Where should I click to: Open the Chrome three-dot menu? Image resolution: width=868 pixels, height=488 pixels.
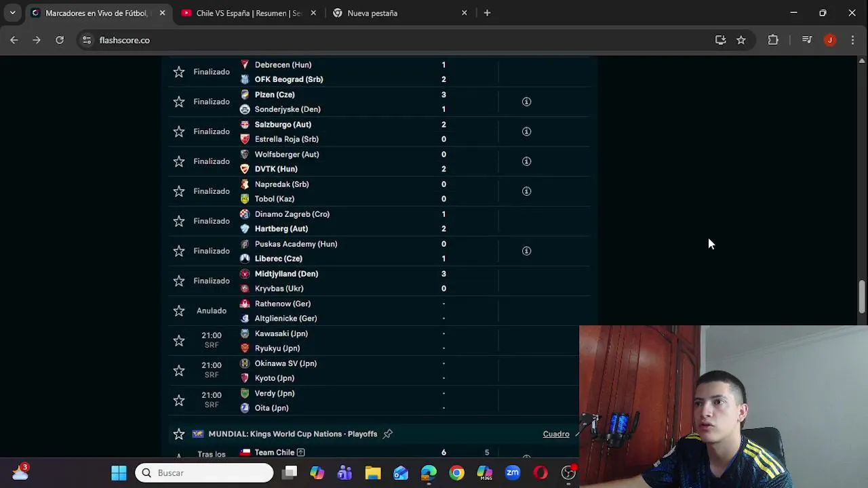pos(852,40)
